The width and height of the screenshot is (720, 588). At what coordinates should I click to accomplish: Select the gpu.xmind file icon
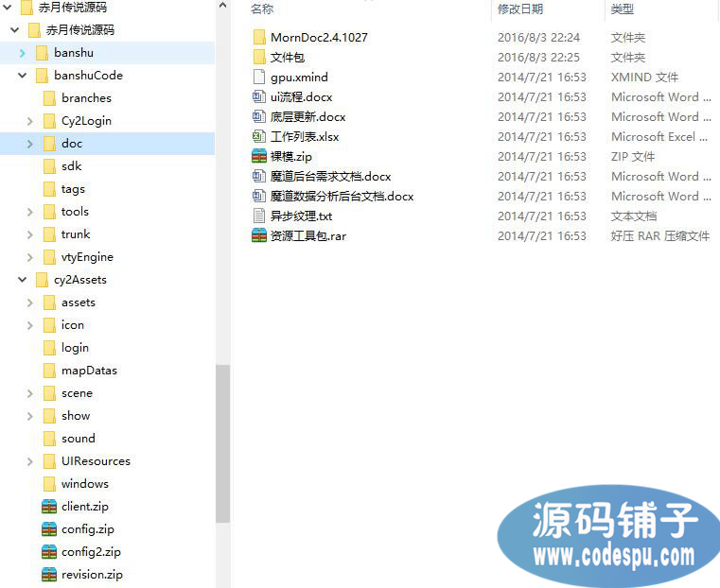(259, 77)
